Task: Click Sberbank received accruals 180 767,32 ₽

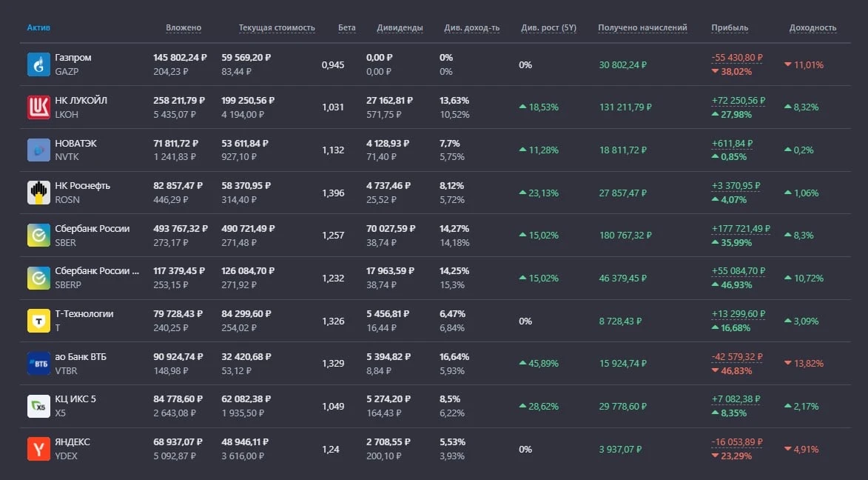Action: [x=625, y=236]
